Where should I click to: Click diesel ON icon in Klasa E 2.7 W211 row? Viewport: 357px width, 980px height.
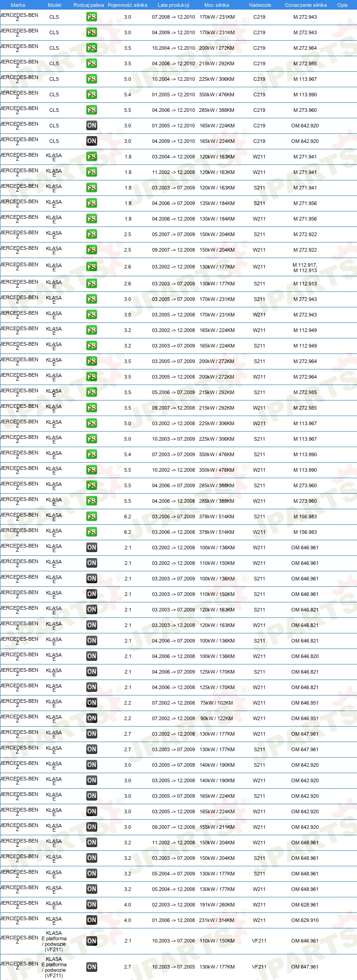(x=91, y=734)
